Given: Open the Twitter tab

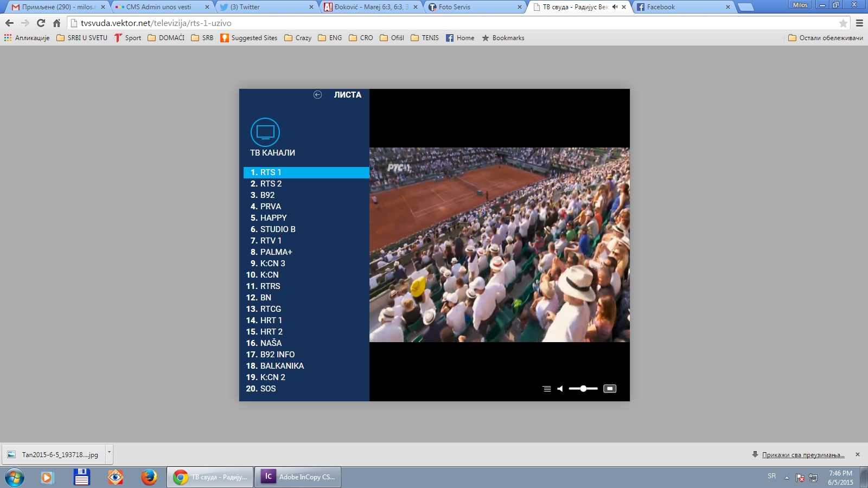Looking at the screenshot, I should click(x=260, y=7).
